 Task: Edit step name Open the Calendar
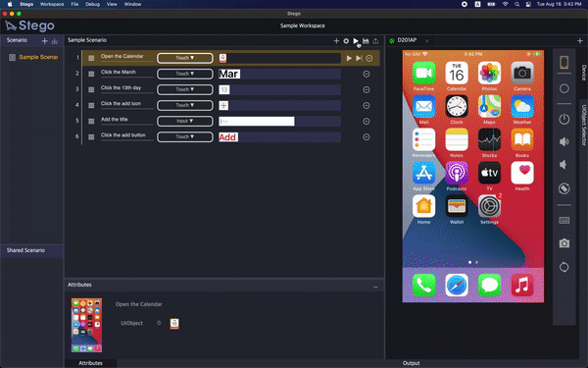coord(122,56)
